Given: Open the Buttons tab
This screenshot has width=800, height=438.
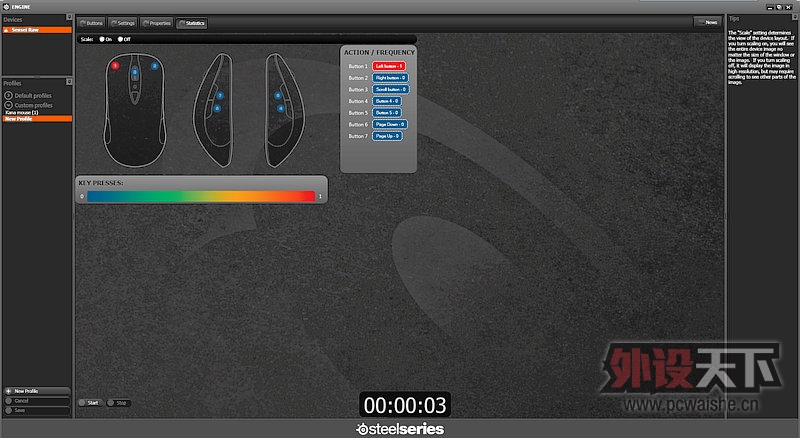Looking at the screenshot, I should click(x=92, y=23).
